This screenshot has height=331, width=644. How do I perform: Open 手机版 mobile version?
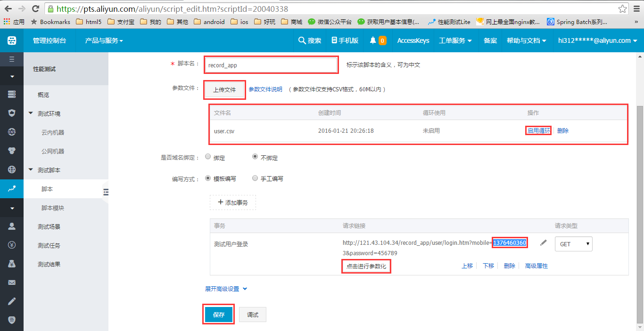tap(345, 40)
